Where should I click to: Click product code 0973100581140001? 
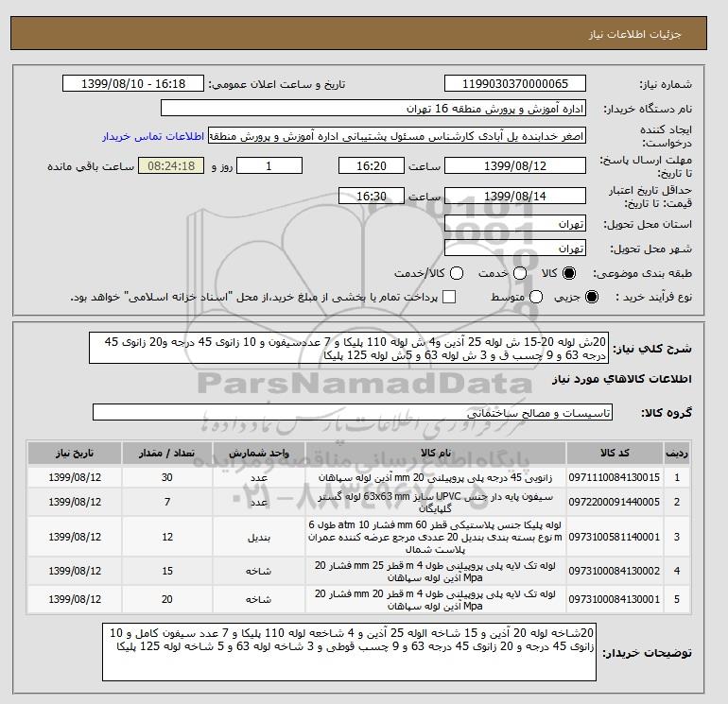[x=615, y=537]
